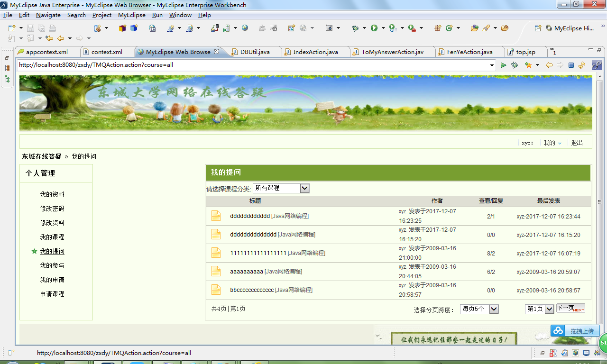
Task: Switch to the DBUtil.java tab
Action: pyautogui.click(x=254, y=52)
